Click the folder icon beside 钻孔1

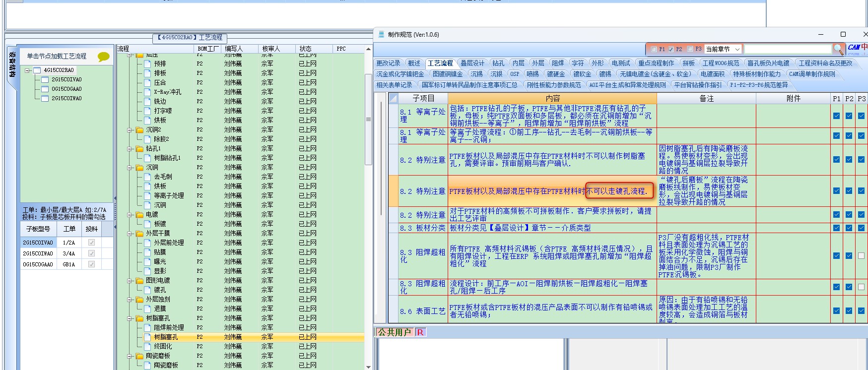[139, 148]
